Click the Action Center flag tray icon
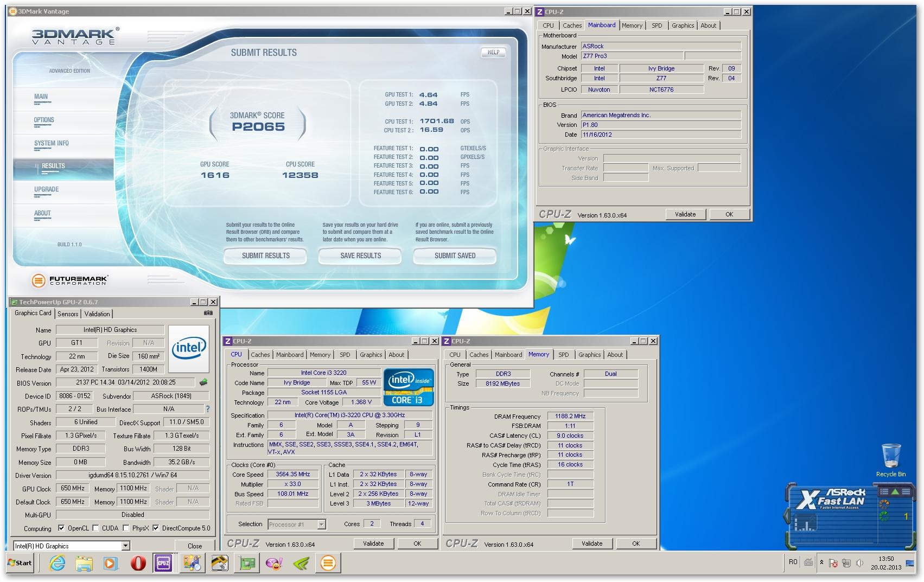The width and height of the screenshot is (924, 582). point(833,563)
